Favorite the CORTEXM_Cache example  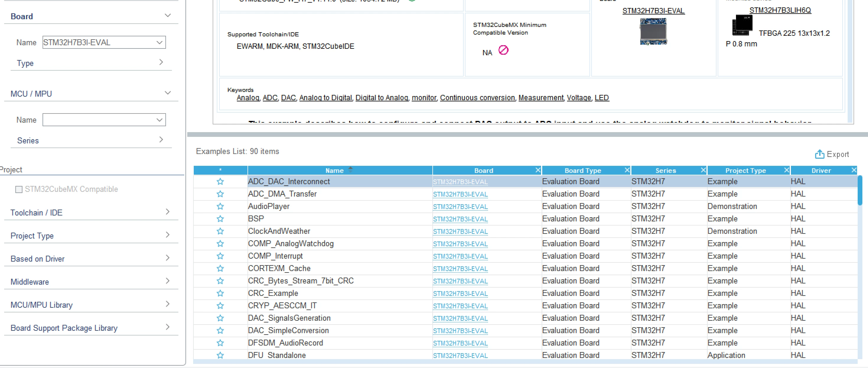coord(220,268)
